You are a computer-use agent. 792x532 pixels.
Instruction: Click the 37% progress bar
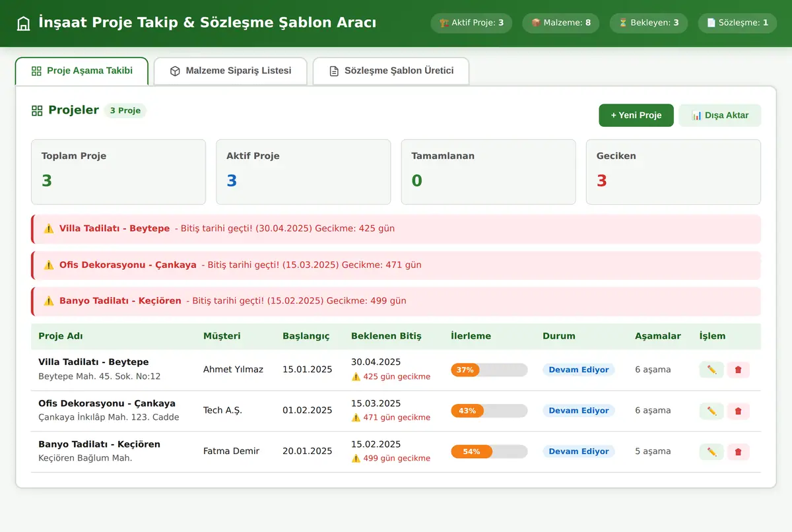489,370
